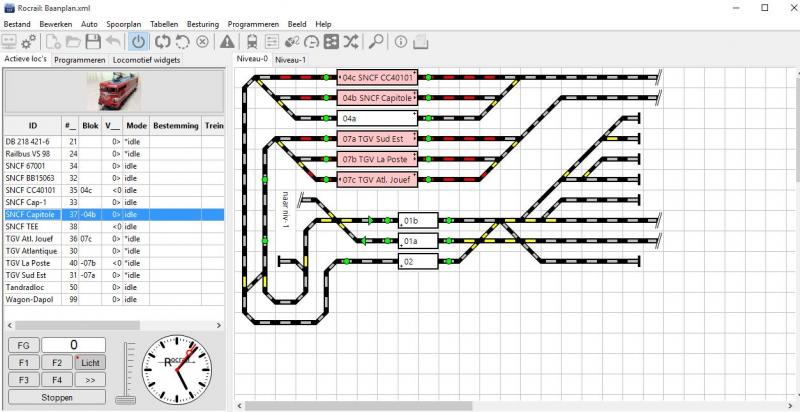Click the circled X stop icon
The height and width of the screenshot is (412, 800).
(x=203, y=42)
